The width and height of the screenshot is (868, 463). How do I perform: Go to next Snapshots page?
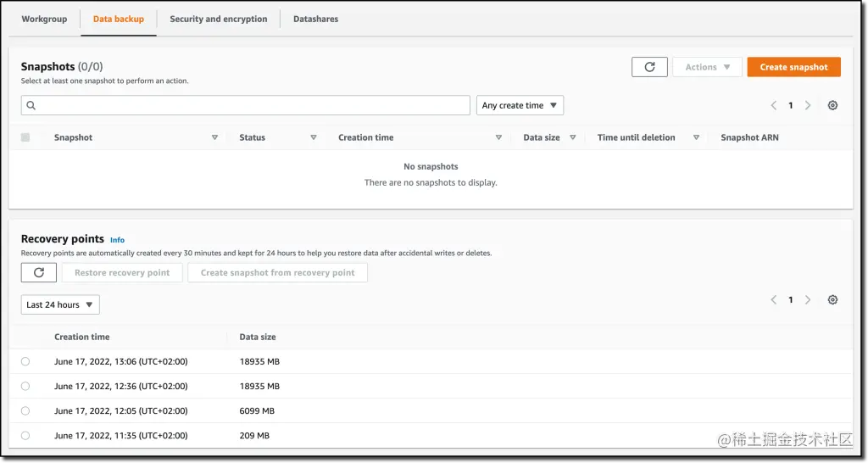(808, 105)
